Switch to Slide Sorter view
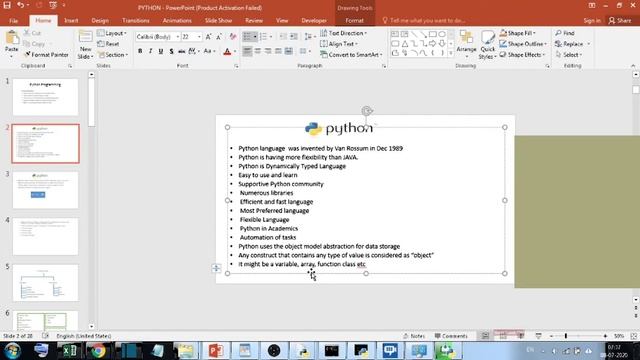 pyautogui.click(x=503, y=336)
